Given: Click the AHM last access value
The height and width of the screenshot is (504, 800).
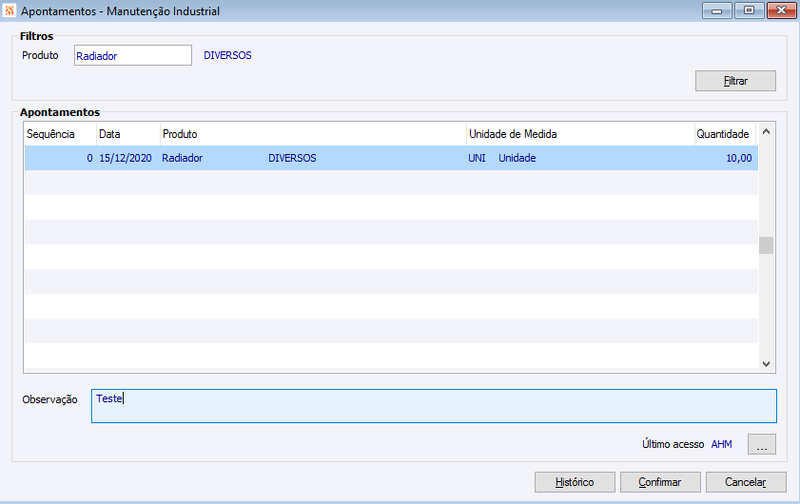Looking at the screenshot, I should [721, 444].
